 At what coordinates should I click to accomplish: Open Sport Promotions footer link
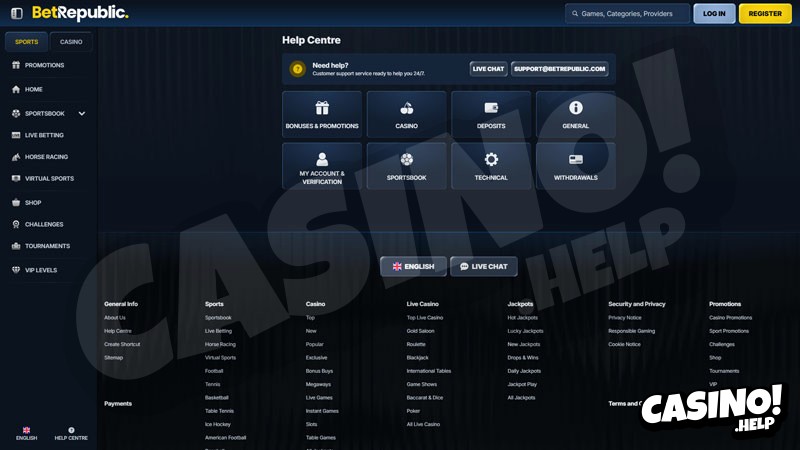point(729,331)
